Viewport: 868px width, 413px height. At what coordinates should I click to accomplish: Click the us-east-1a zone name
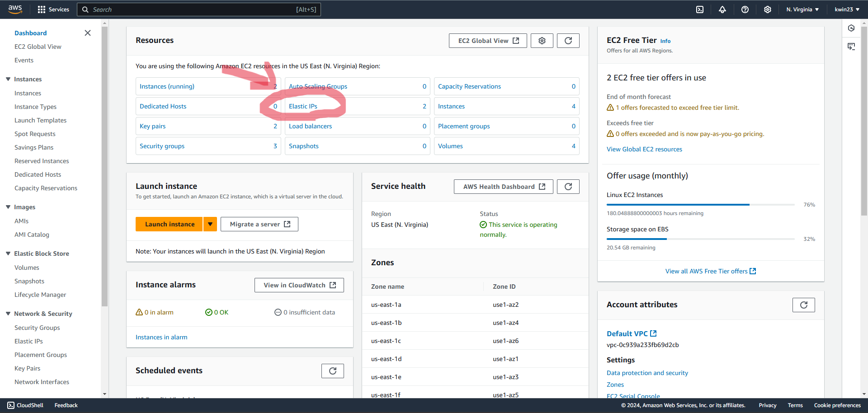tap(386, 305)
